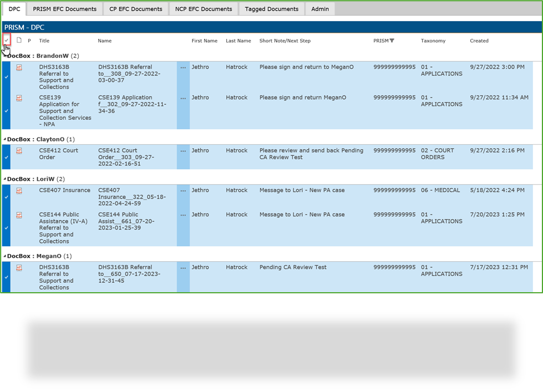The width and height of the screenshot is (543, 392).
Task: Click the DocBox ClaytonO group header
Action: point(33,139)
